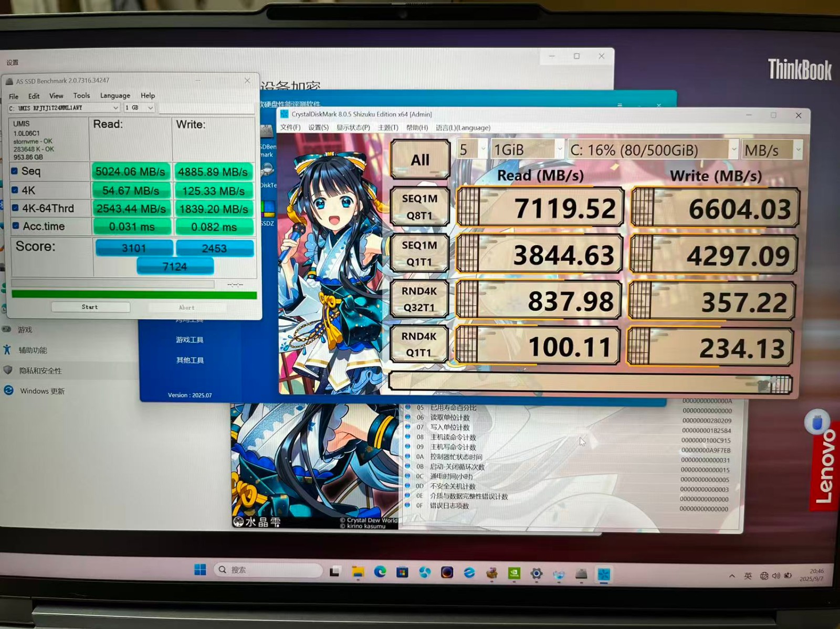
Task: Open the AS SSD 1 GB size dropdown
Action: coord(139,108)
